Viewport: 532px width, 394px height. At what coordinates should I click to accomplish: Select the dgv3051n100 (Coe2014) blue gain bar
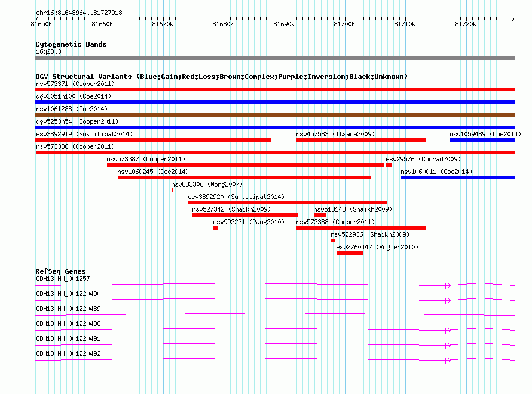click(x=275, y=102)
